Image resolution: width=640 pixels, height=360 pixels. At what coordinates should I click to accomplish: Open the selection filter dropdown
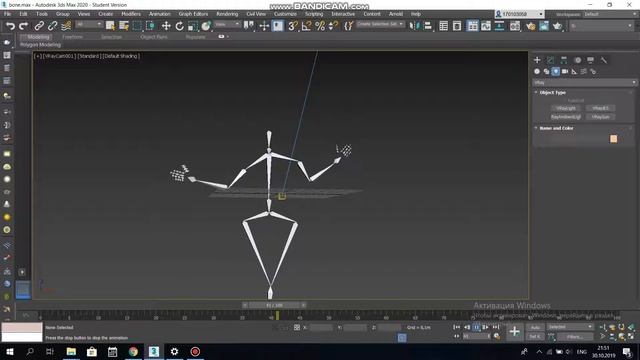pos(89,25)
